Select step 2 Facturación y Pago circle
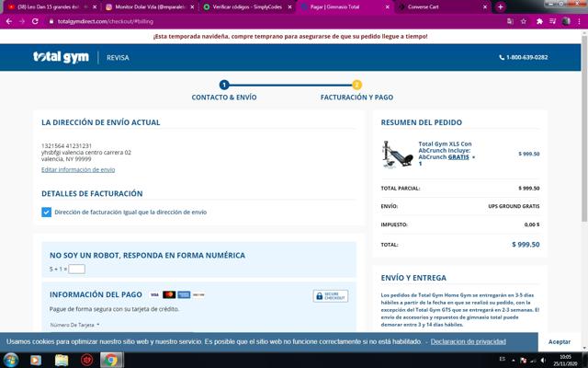This screenshot has width=588, height=368. [356, 85]
